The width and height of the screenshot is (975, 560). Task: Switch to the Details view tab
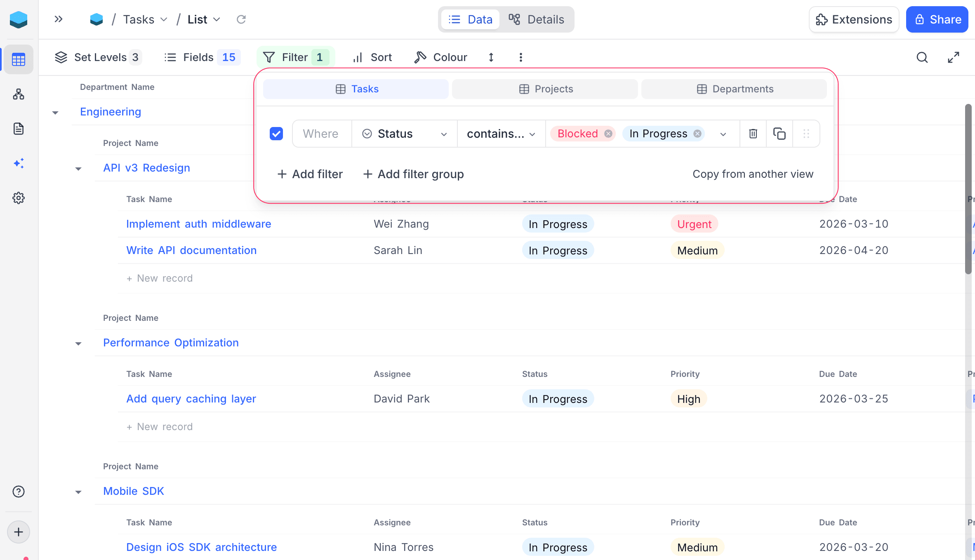tap(536, 19)
